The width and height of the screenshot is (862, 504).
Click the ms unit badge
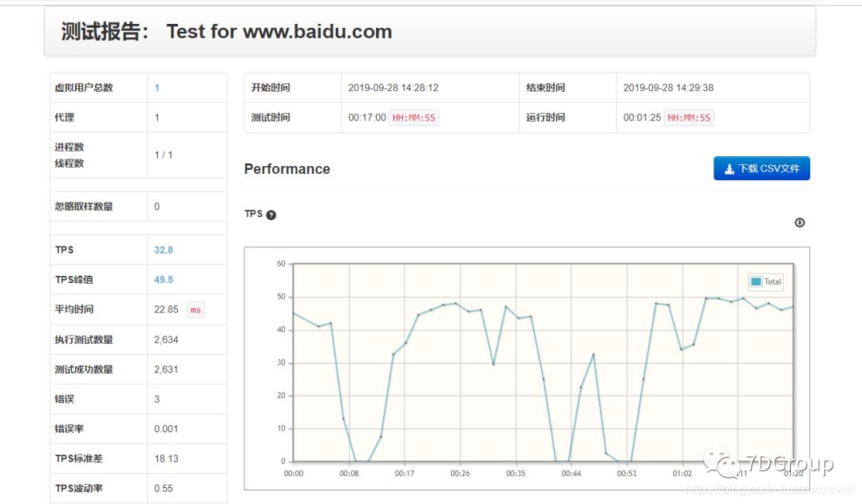coord(196,309)
